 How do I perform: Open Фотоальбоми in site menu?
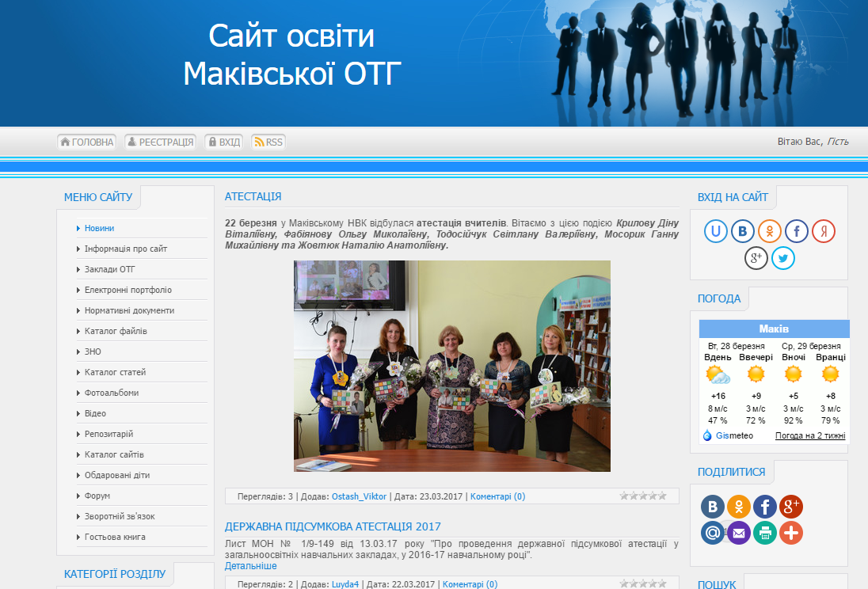click(112, 393)
